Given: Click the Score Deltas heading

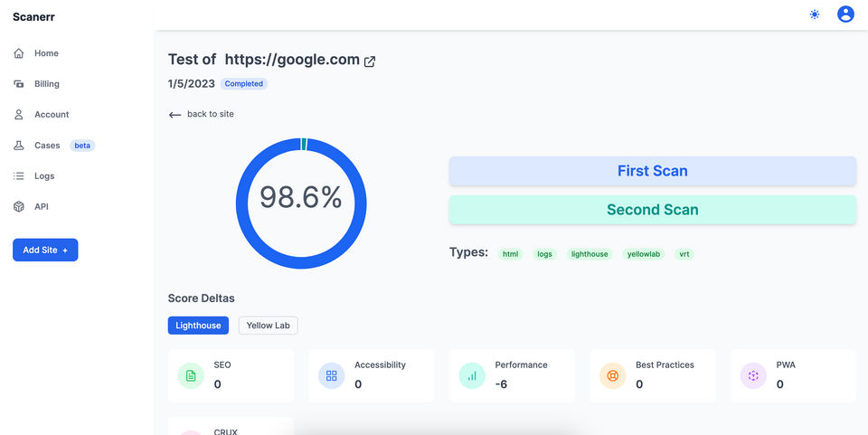Looking at the screenshot, I should pos(202,298).
